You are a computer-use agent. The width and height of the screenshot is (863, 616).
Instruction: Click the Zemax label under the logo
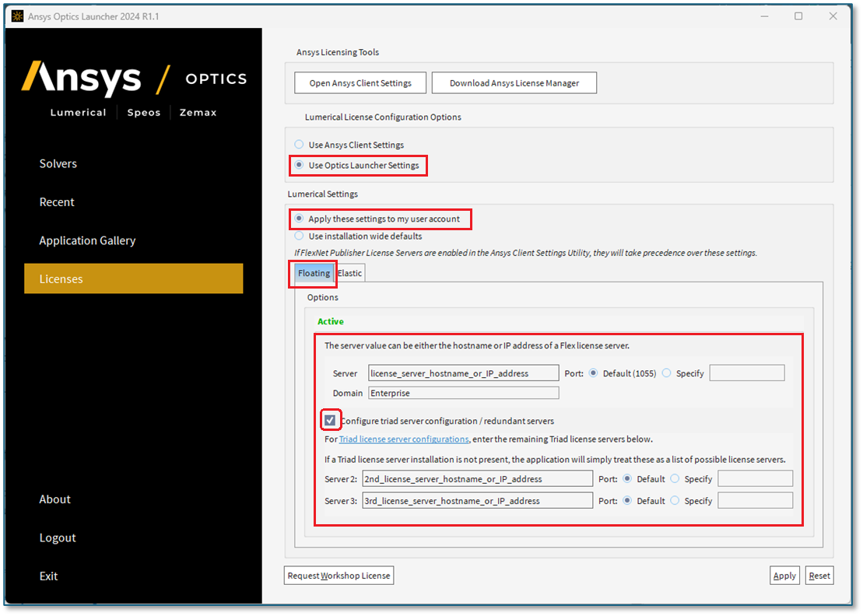(x=198, y=112)
